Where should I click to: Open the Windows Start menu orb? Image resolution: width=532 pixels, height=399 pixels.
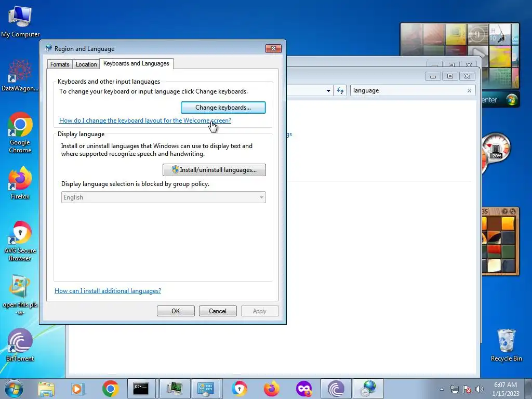pyautogui.click(x=14, y=389)
